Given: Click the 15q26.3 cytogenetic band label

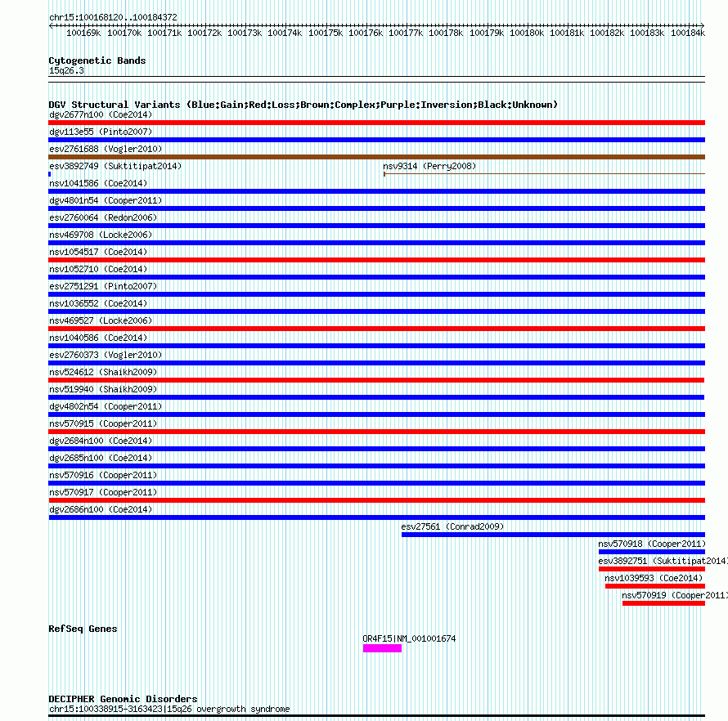Looking at the screenshot, I should coord(66,70).
